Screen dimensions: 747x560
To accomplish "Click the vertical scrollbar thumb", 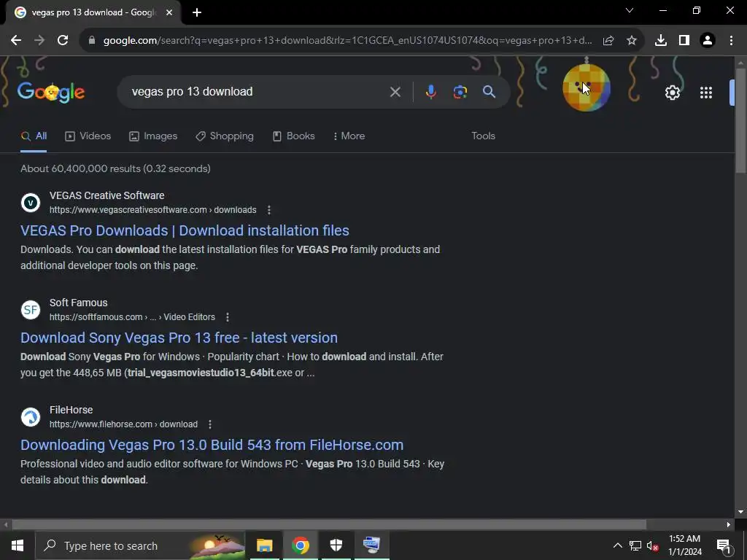I will (741, 120).
